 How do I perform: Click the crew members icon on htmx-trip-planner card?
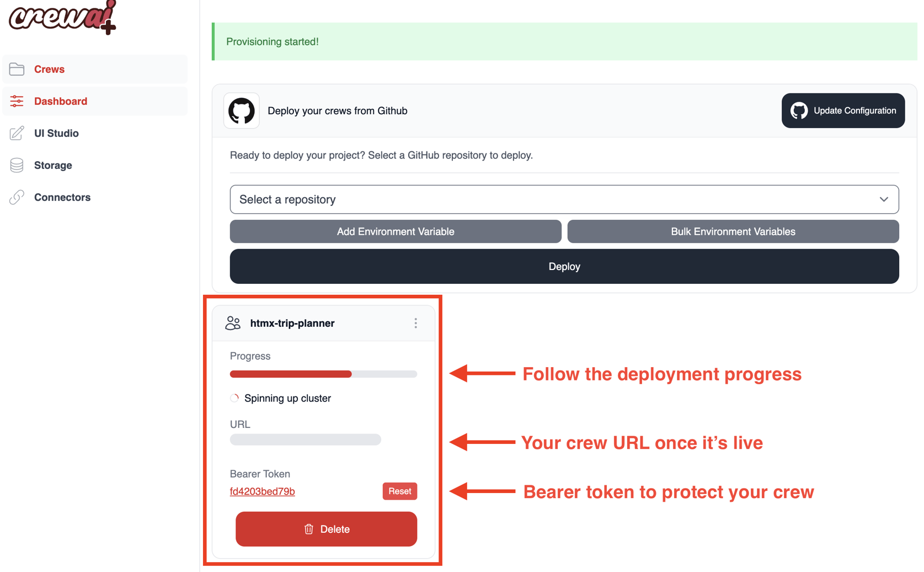tap(232, 323)
